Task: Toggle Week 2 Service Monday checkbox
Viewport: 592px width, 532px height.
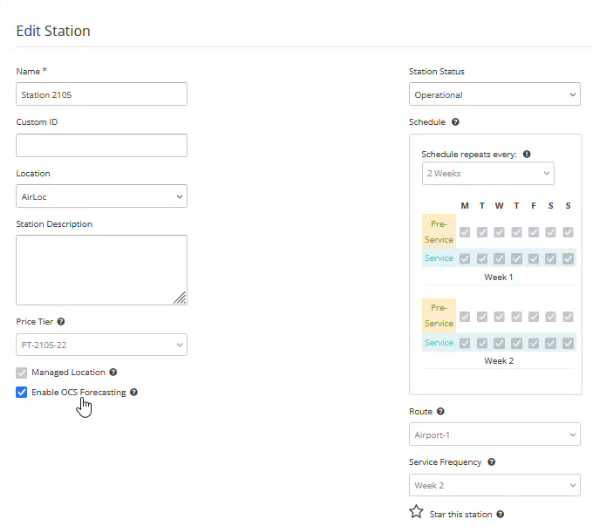Action: [x=465, y=343]
